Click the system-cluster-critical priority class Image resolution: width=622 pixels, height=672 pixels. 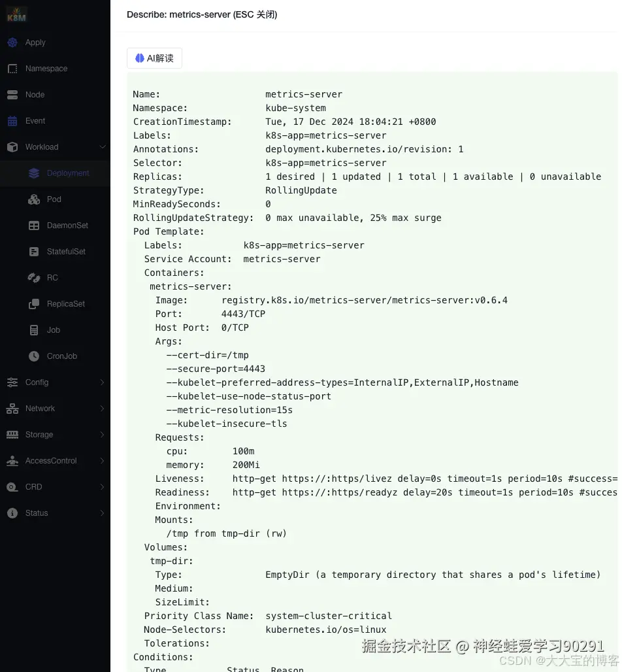tap(329, 616)
